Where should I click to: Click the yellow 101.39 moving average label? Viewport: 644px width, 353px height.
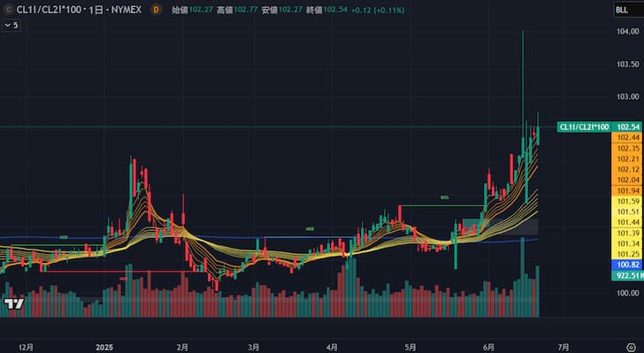point(627,234)
